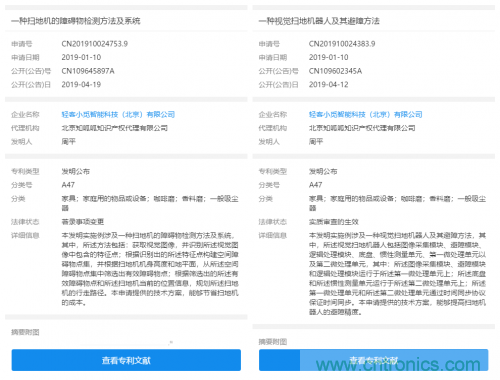Click title 一种视觉扫地机器人及其避障方法
The image size is (500, 380).
click(319, 21)
